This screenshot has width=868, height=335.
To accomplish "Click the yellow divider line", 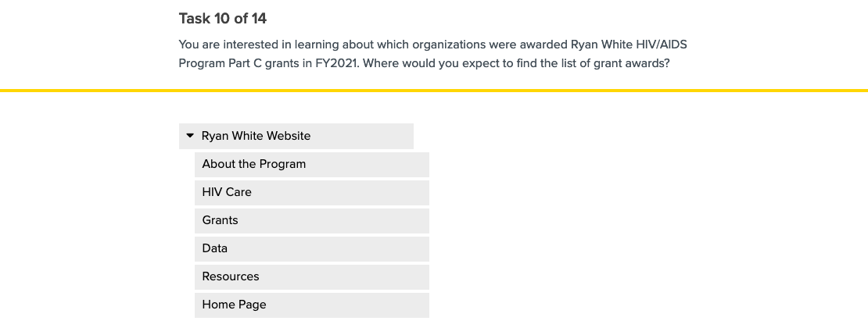I will 434,91.
